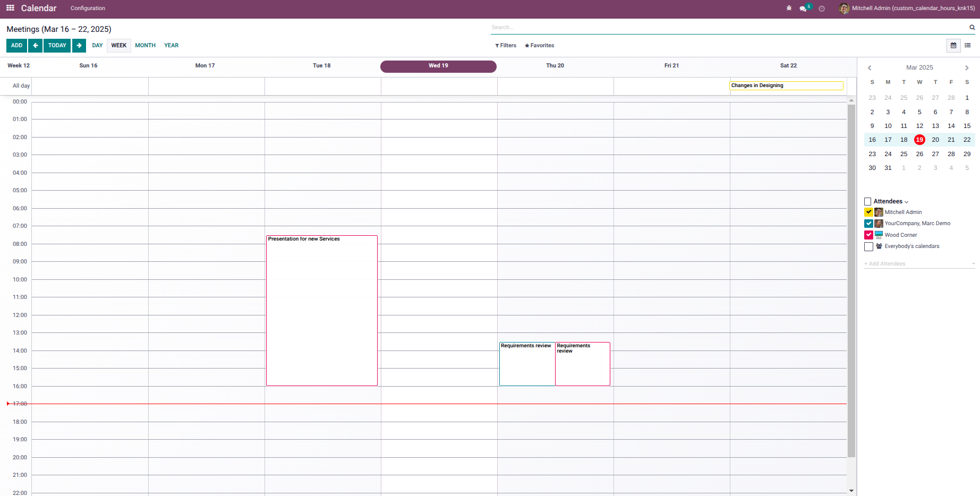
Task: Open the apps grid menu icon
Action: 10,8
